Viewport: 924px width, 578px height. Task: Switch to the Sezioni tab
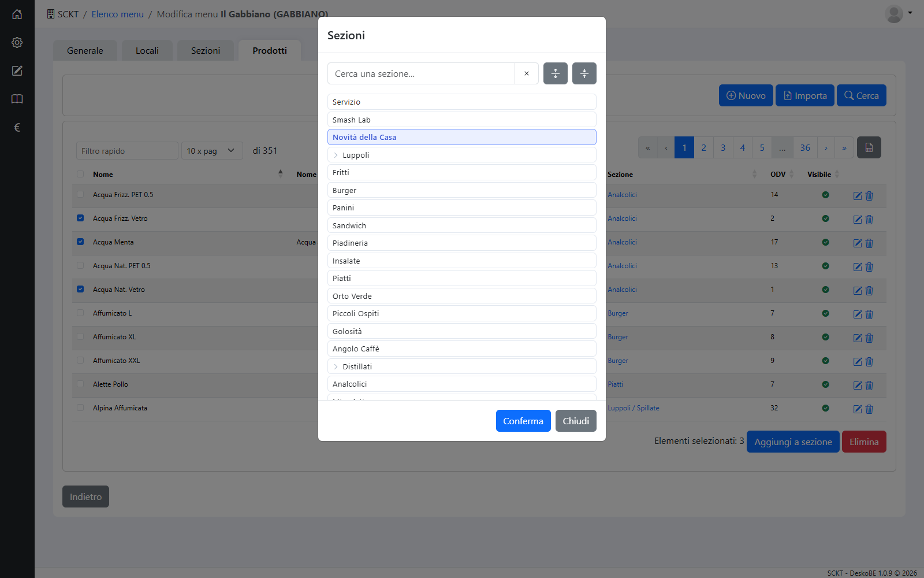tap(206, 50)
